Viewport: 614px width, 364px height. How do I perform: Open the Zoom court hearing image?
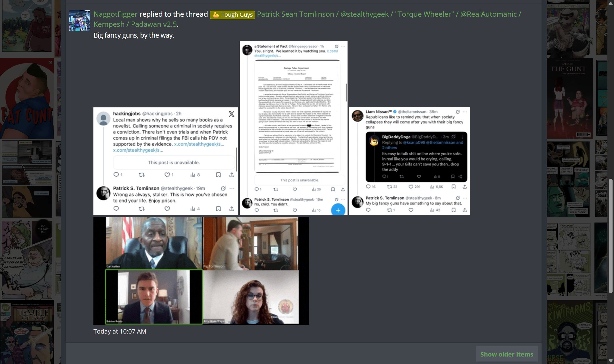[201, 271]
